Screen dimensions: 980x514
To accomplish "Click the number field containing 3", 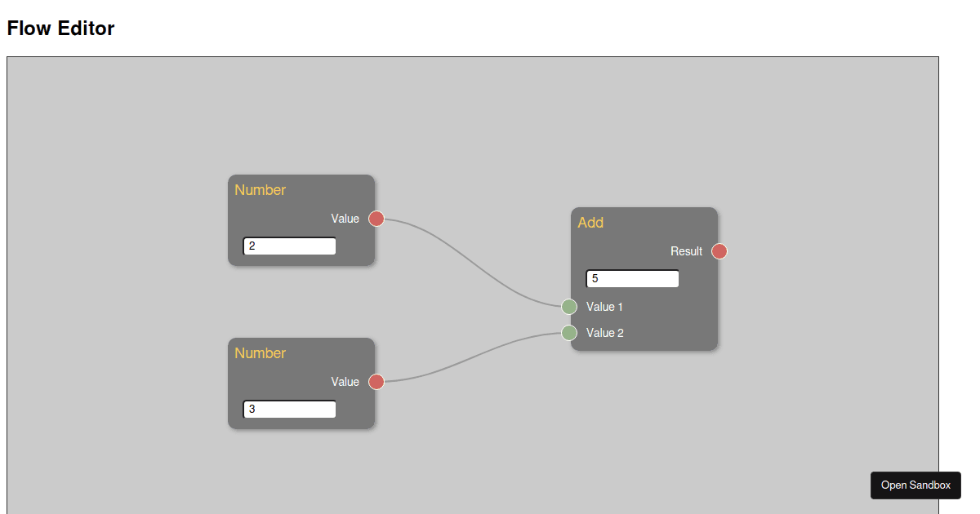I will 289,409.
